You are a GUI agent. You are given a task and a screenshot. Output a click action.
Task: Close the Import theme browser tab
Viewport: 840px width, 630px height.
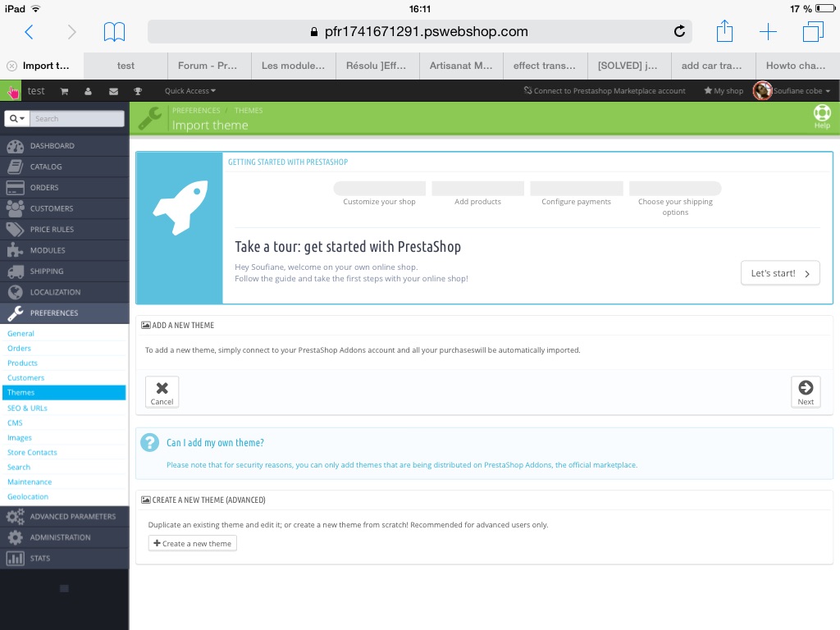pos(11,66)
